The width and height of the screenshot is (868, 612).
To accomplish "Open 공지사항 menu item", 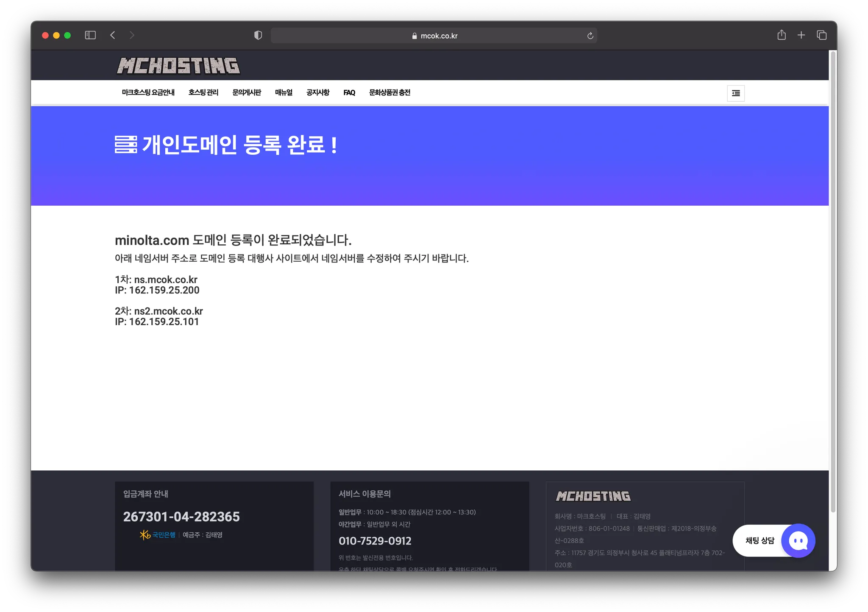I will coord(318,92).
